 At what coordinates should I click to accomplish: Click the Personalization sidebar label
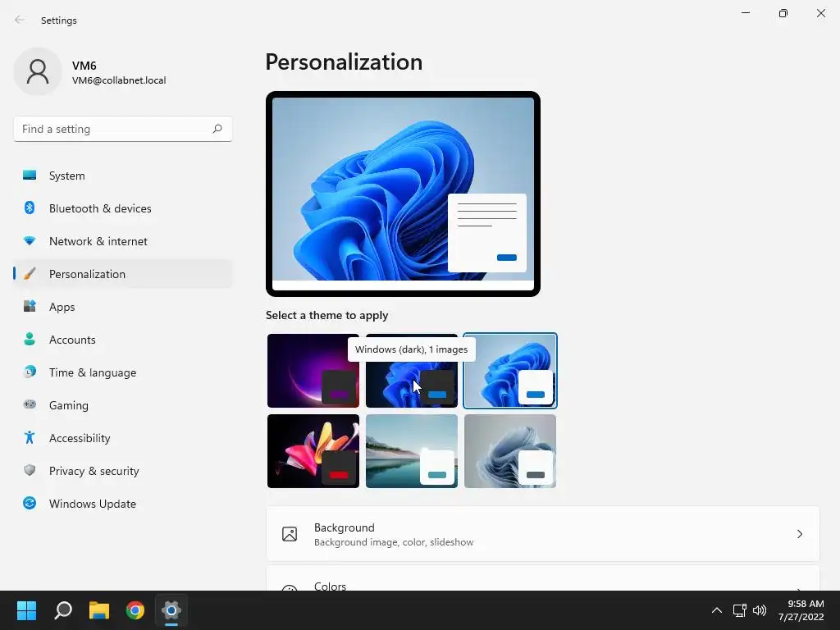click(x=87, y=274)
